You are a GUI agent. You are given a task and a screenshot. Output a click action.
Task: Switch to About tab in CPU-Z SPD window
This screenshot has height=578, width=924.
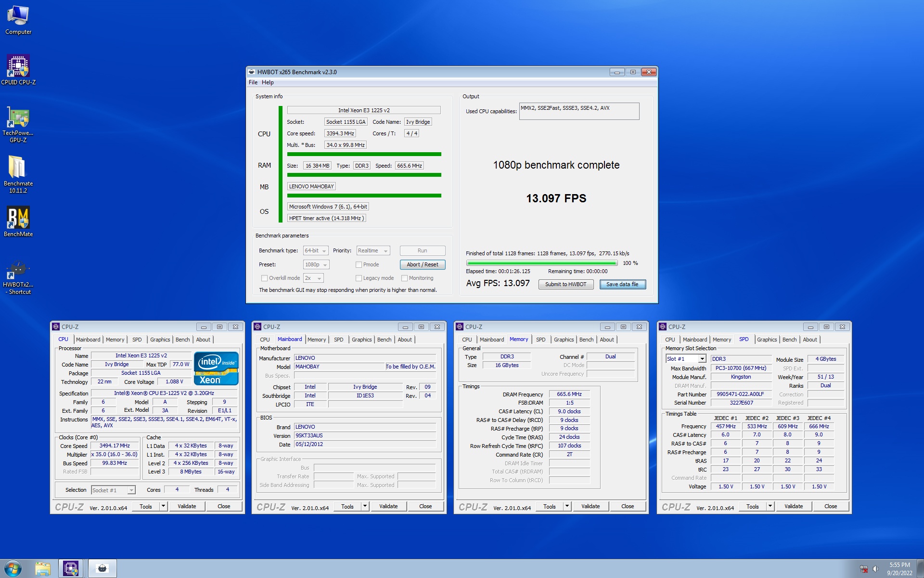click(x=810, y=340)
